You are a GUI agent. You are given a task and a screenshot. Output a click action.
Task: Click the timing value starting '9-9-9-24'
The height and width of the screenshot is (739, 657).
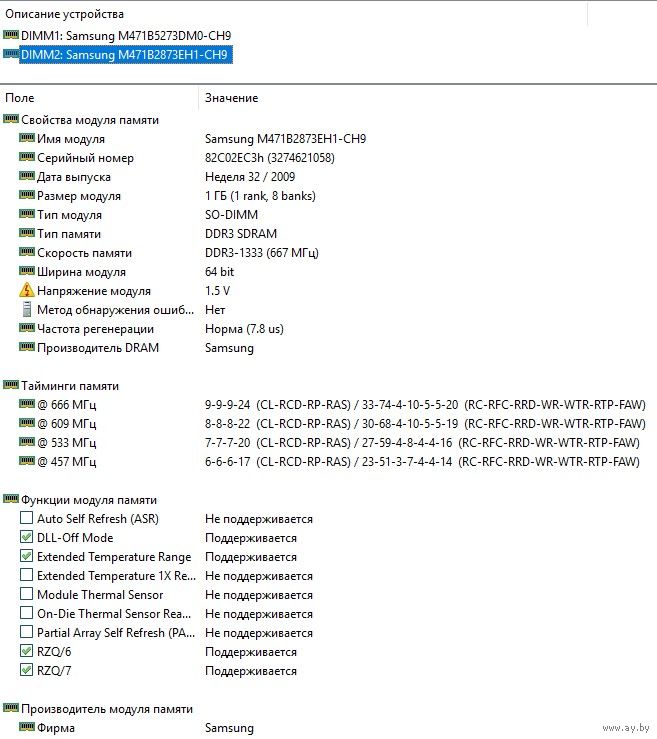tap(425, 405)
